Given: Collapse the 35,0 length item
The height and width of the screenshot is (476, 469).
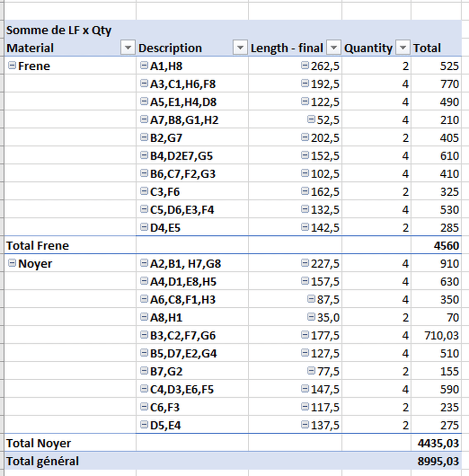Looking at the screenshot, I should click(311, 317).
